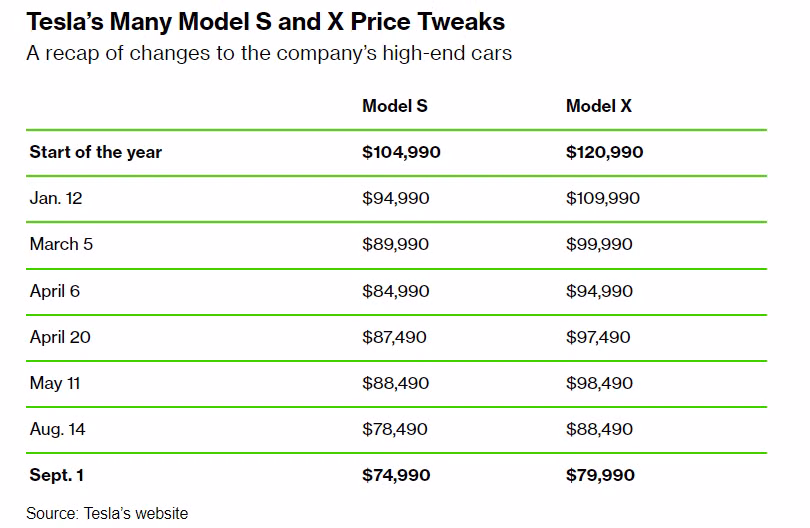Select the Model X column header
This screenshot has height=528, width=810.
[x=598, y=106]
